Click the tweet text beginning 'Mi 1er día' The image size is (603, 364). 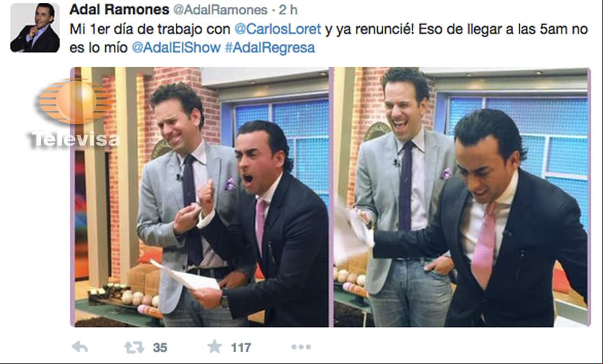pyautogui.click(x=329, y=38)
